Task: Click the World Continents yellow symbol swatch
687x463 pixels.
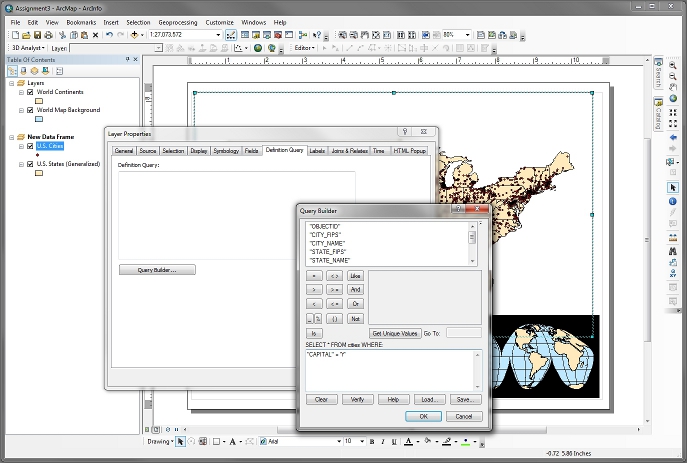Action: (x=39, y=101)
